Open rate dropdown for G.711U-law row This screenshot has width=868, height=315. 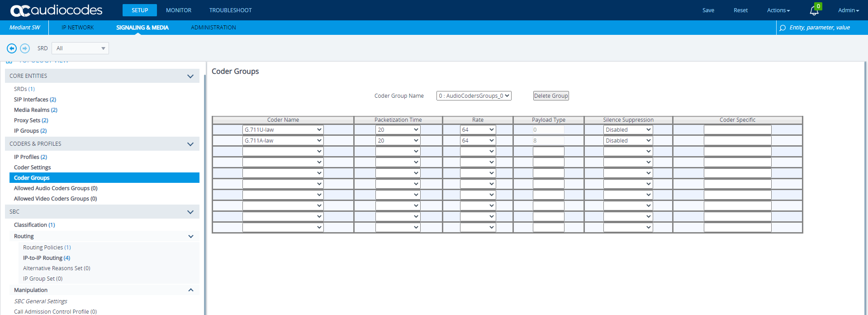click(478, 130)
